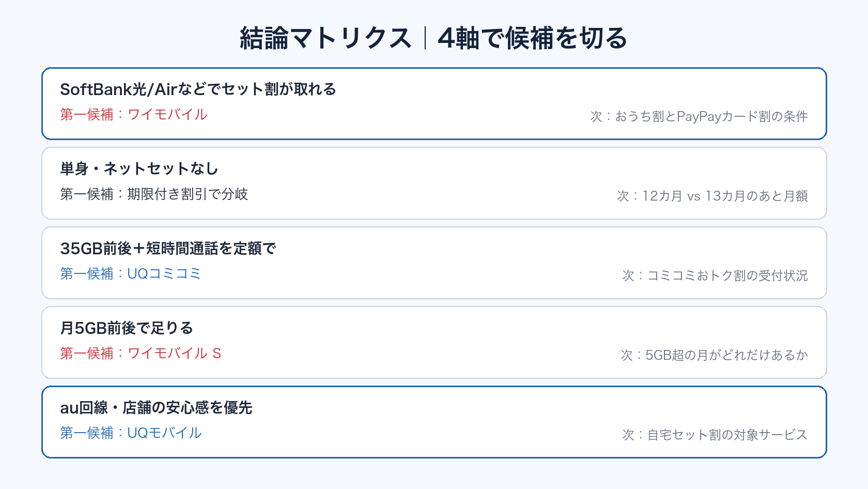Select au回線・店舗の安心感を優先 heading
Screen dimensions: 868x489
pyautogui.click(x=156, y=407)
